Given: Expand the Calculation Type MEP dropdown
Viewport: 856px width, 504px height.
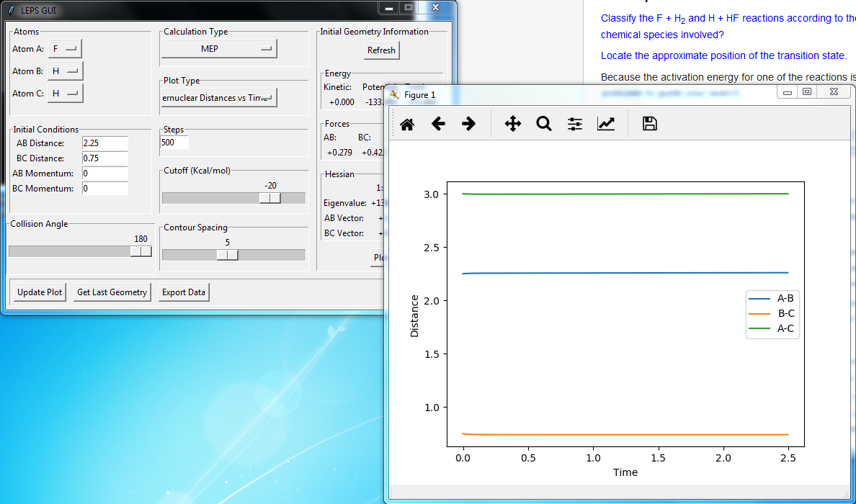Looking at the screenshot, I should click(219, 49).
